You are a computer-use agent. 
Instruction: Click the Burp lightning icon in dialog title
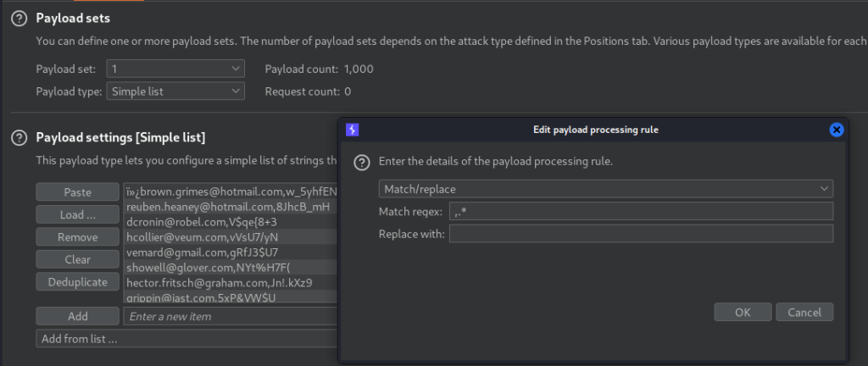coord(352,130)
